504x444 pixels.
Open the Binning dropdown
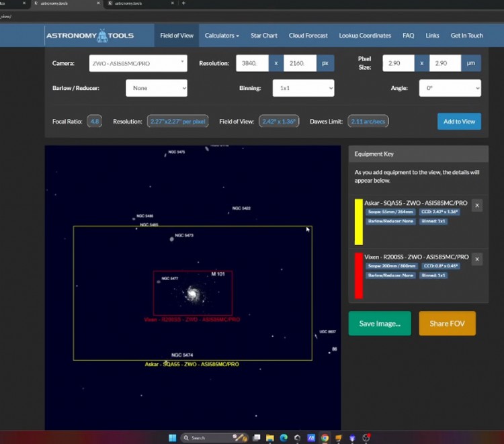302,88
